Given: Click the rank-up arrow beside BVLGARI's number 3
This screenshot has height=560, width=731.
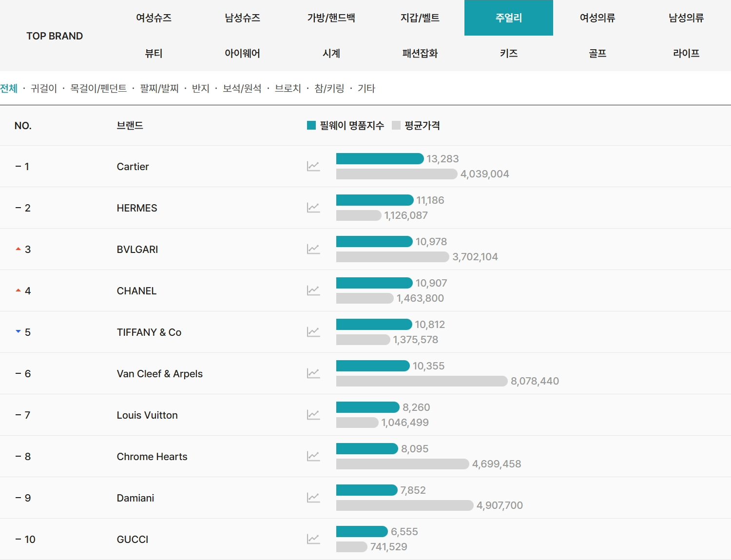Looking at the screenshot, I should 18,249.
